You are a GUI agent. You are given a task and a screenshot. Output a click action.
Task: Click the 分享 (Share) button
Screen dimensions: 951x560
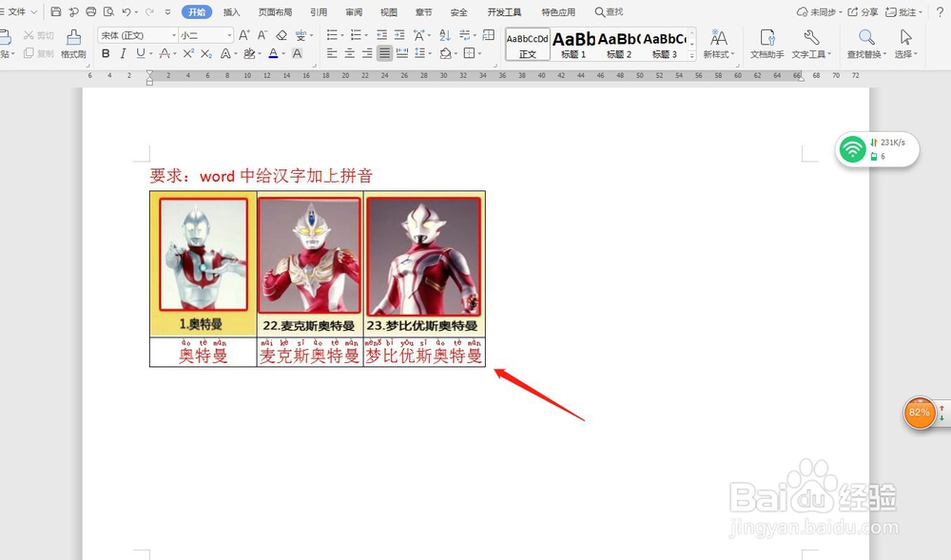864,11
